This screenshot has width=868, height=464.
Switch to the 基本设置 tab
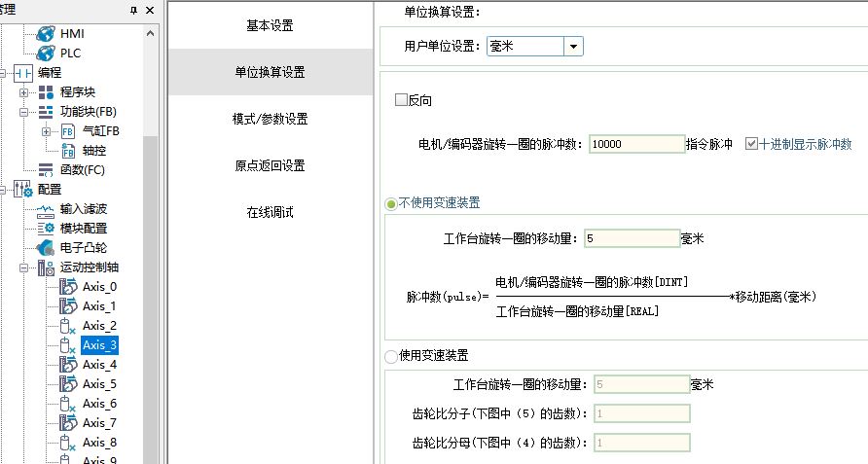tap(270, 25)
